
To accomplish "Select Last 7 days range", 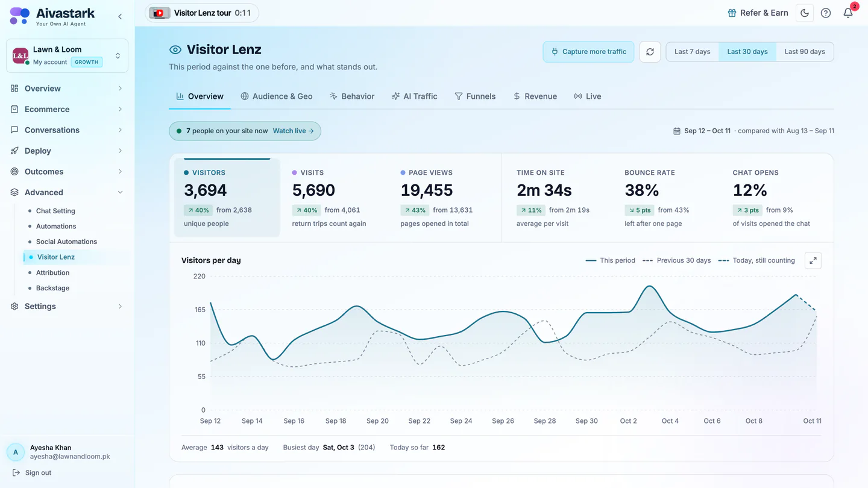I will click(x=692, y=52).
